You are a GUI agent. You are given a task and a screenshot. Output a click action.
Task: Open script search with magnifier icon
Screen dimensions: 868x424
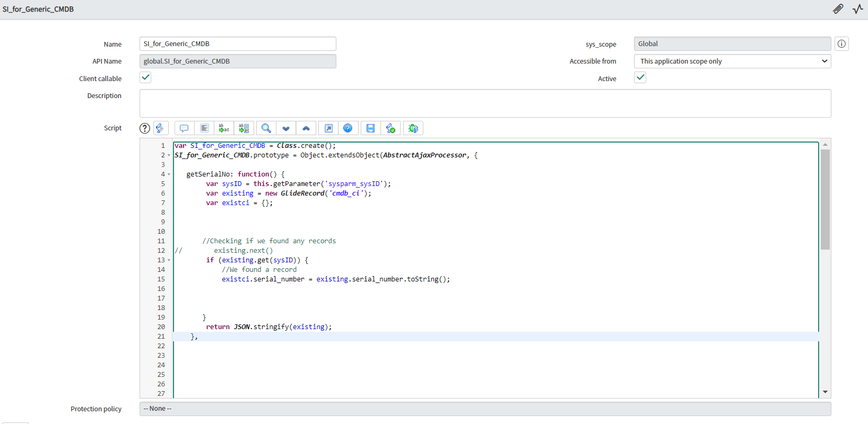click(266, 128)
